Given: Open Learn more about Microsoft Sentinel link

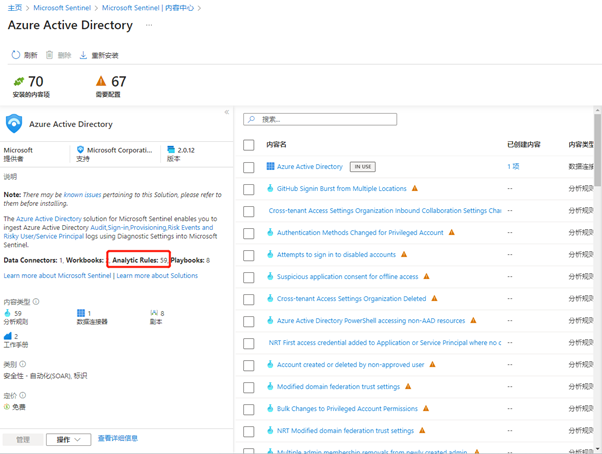Looking at the screenshot, I should coord(57,276).
